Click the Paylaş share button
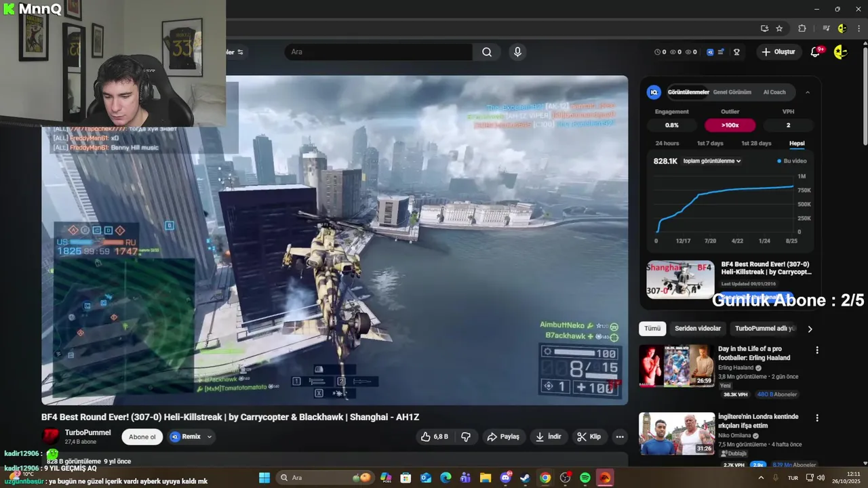The image size is (868, 488). pos(503,436)
